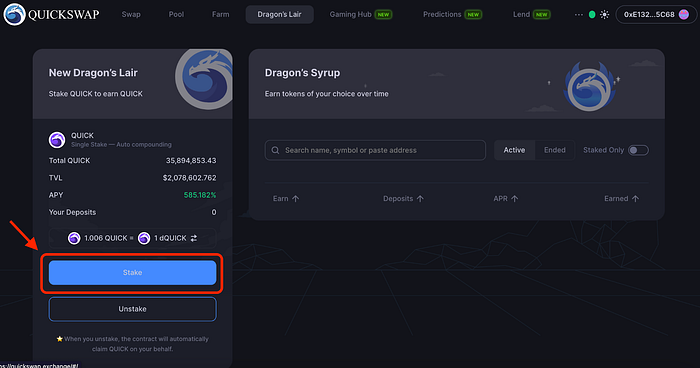Click the QUICK icon beside 1.006 QUICK
Screen dimensions: 700x368
tap(74, 238)
